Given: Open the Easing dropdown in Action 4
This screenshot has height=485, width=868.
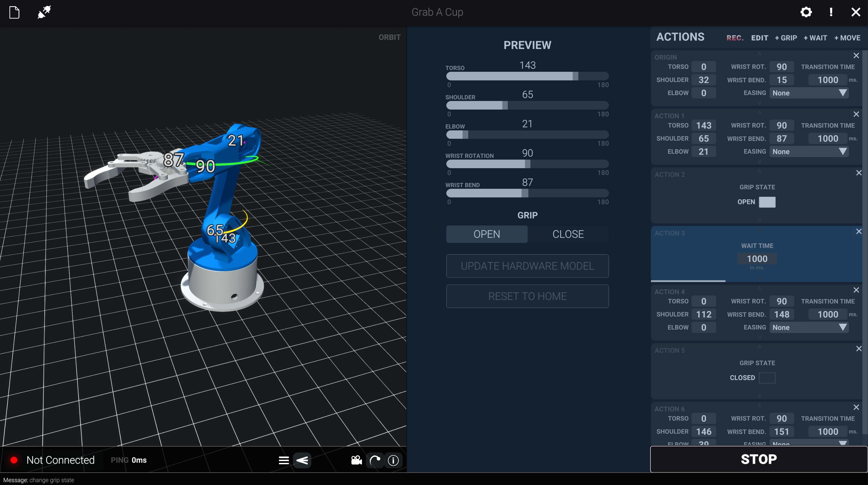Looking at the screenshot, I should pos(809,327).
